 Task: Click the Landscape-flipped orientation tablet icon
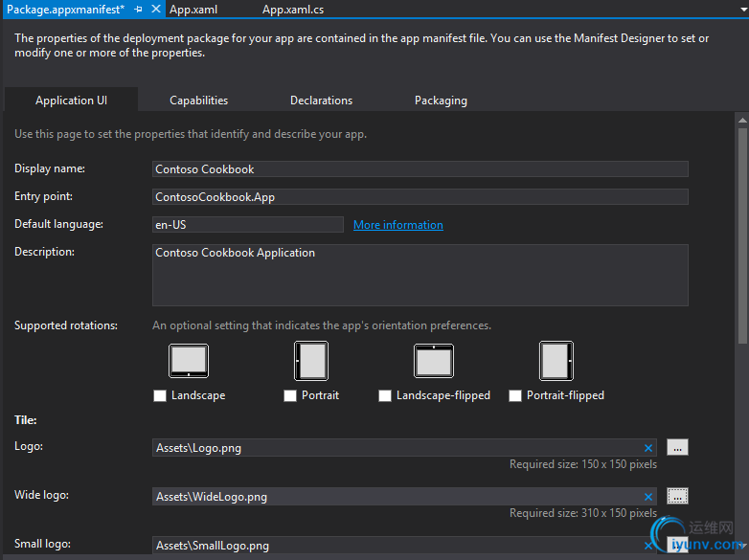click(434, 361)
